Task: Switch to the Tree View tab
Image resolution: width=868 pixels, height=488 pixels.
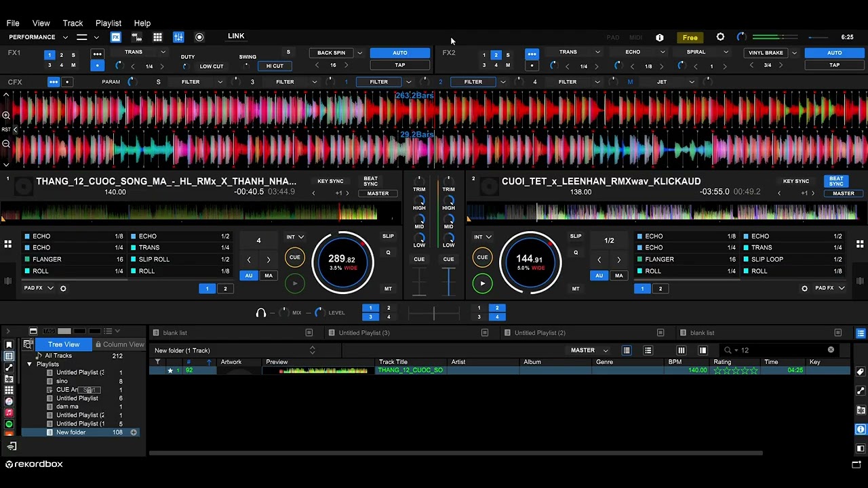Action: point(63,344)
